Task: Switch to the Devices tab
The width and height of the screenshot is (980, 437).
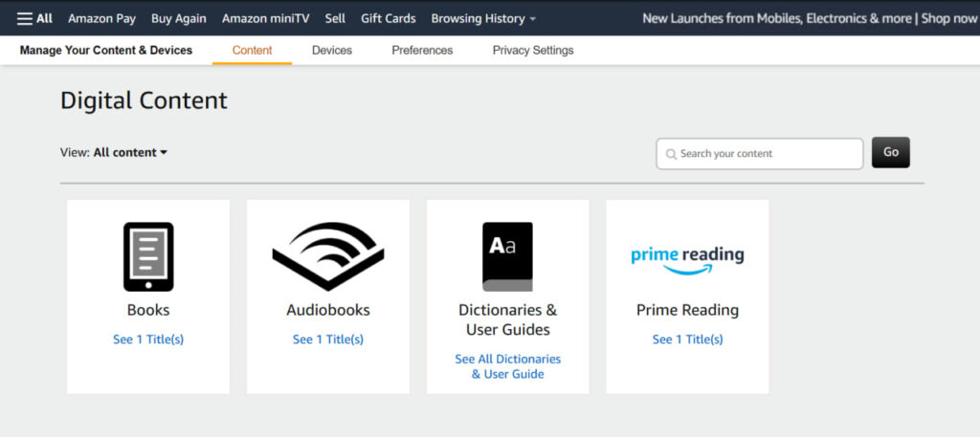Action: tap(332, 50)
